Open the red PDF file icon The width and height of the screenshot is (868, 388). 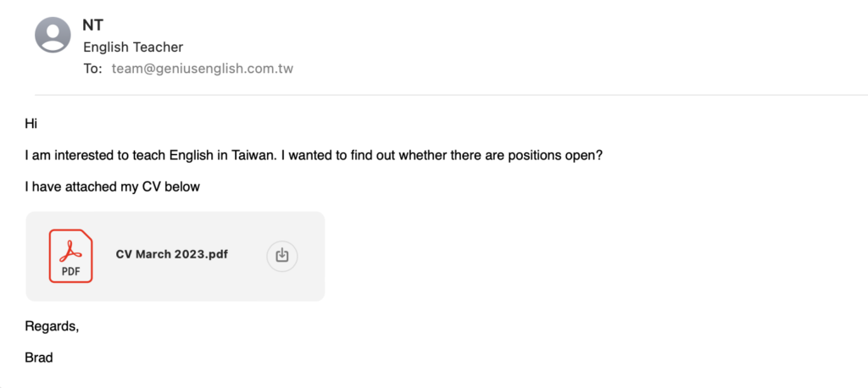point(71,256)
